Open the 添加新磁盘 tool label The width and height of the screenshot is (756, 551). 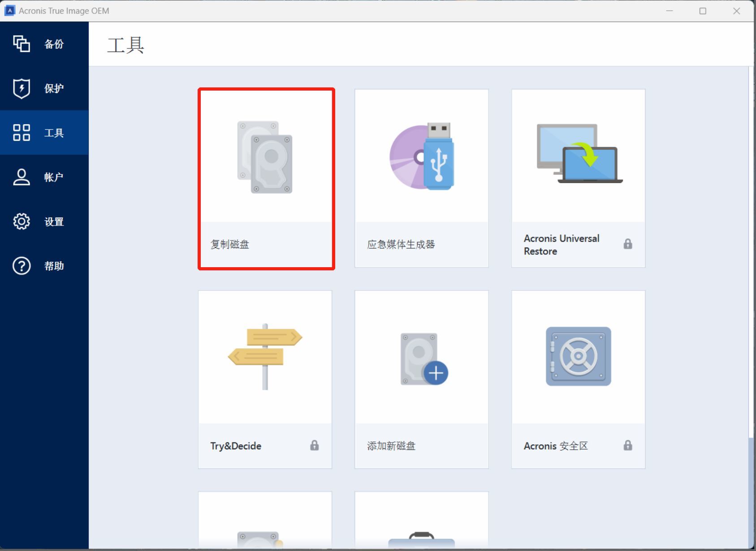pos(391,446)
